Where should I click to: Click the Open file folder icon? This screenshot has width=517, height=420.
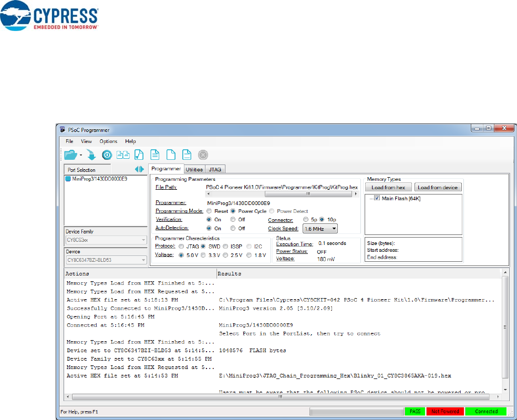point(70,155)
